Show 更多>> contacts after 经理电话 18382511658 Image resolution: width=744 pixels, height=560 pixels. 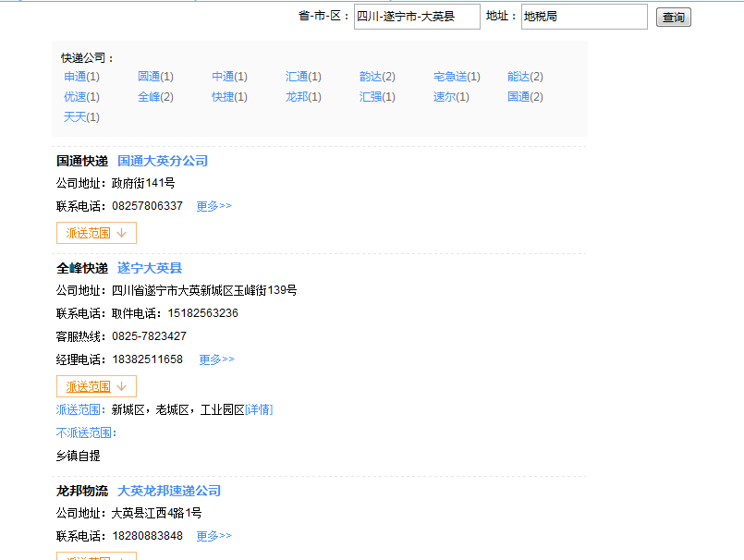coord(216,359)
